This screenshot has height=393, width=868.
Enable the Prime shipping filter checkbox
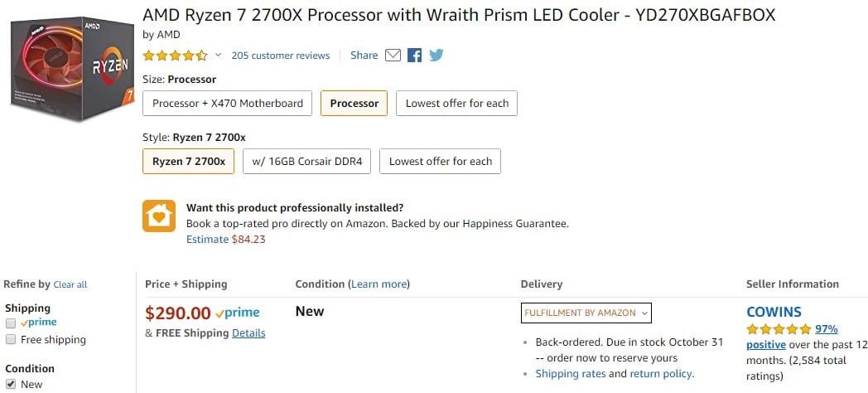tap(12, 323)
